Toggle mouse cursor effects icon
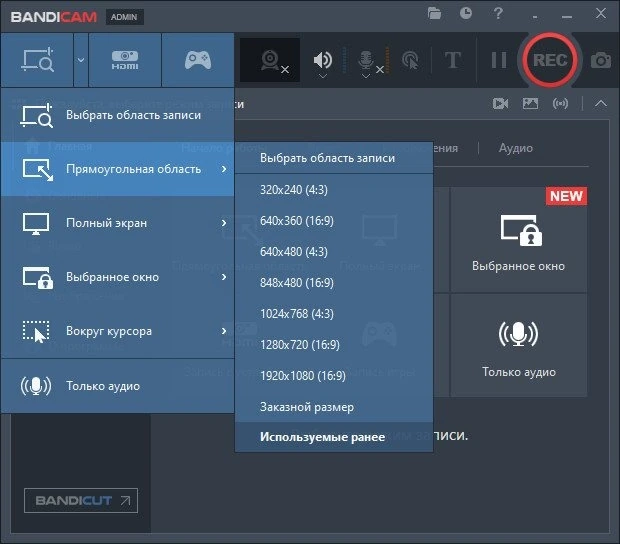The width and height of the screenshot is (620, 544). point(410,60)
